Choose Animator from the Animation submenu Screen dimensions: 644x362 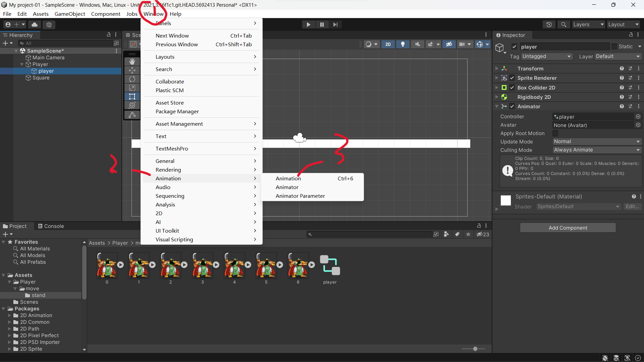(287, 187)
